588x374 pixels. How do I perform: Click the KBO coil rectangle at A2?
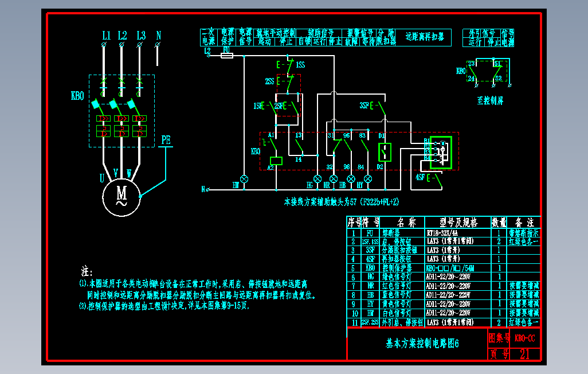coord(276,161)
